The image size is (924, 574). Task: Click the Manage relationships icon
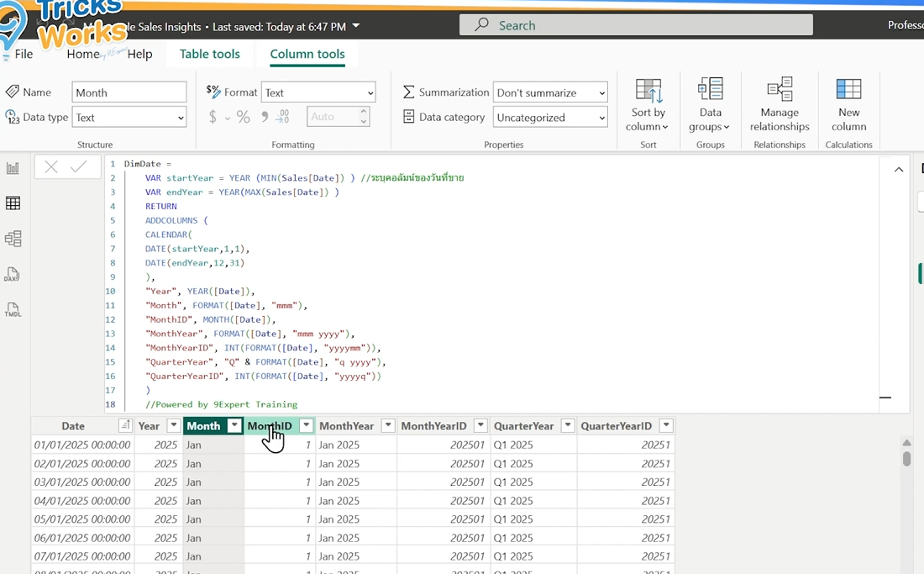(780, 104)
